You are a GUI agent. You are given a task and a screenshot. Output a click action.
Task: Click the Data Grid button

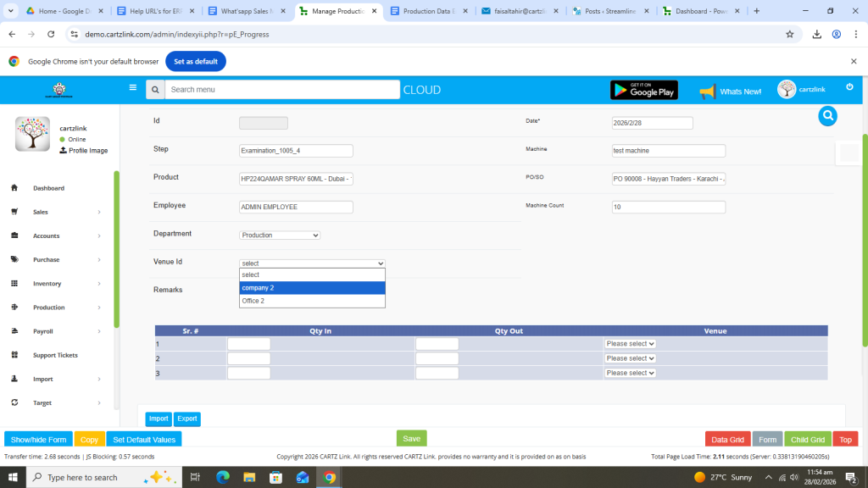coord(727,440)
